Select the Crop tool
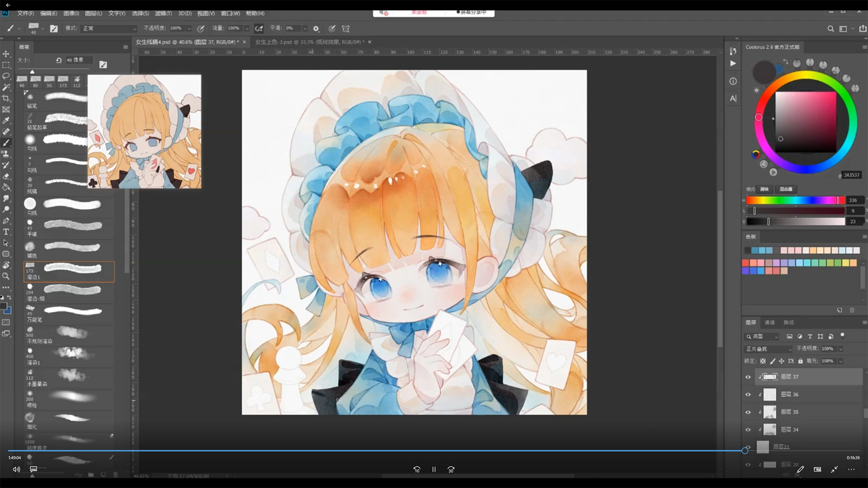Viewport: 868px width, 488px height. click(x=6, y=98)
